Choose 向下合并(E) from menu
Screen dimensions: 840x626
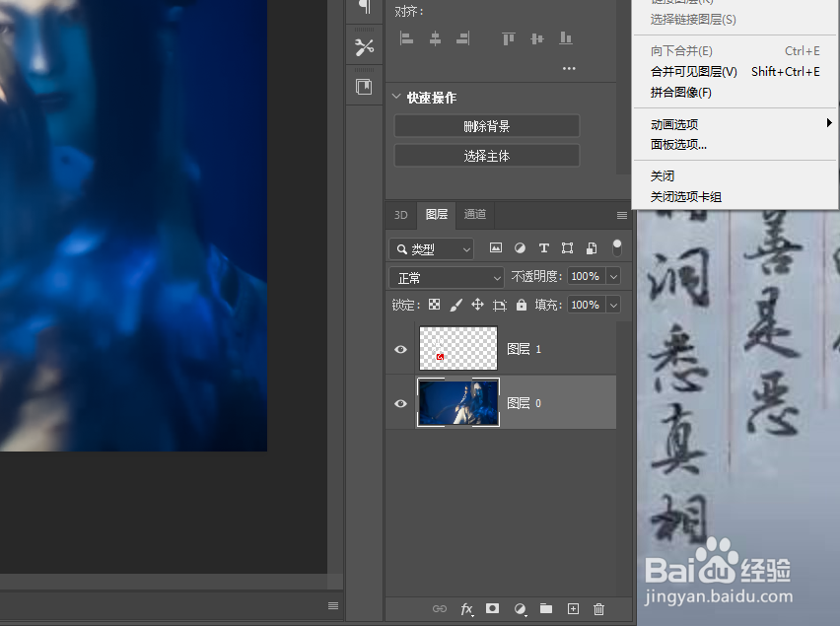click(735, 51)
